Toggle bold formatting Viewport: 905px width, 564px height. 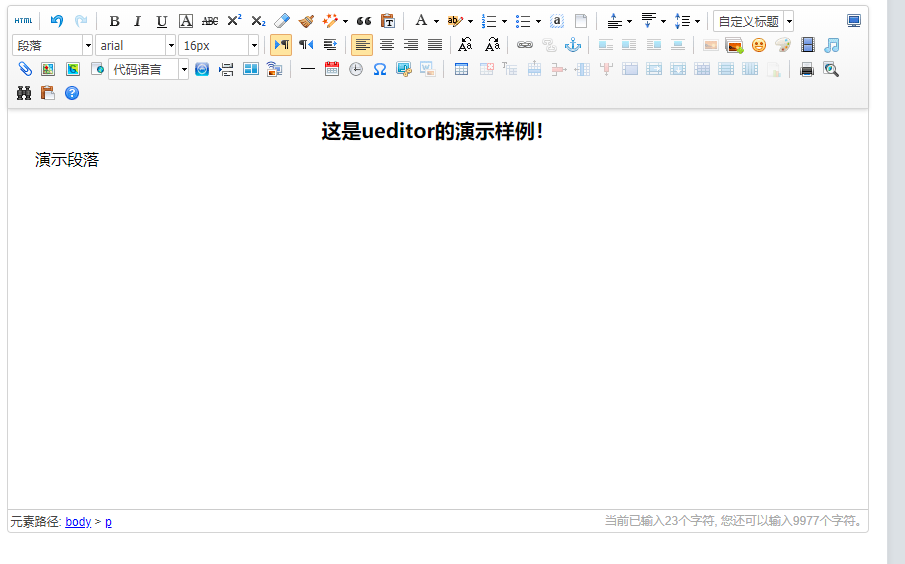tap(114, 21)
